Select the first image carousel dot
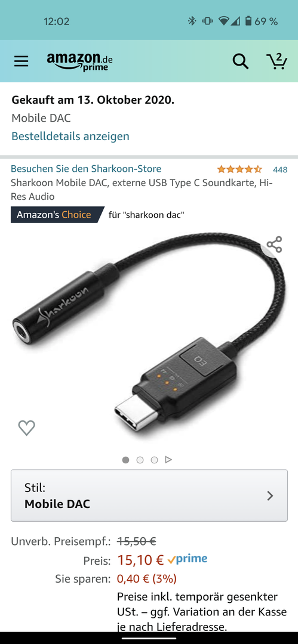Screen dimensions: 298x644 125,460
